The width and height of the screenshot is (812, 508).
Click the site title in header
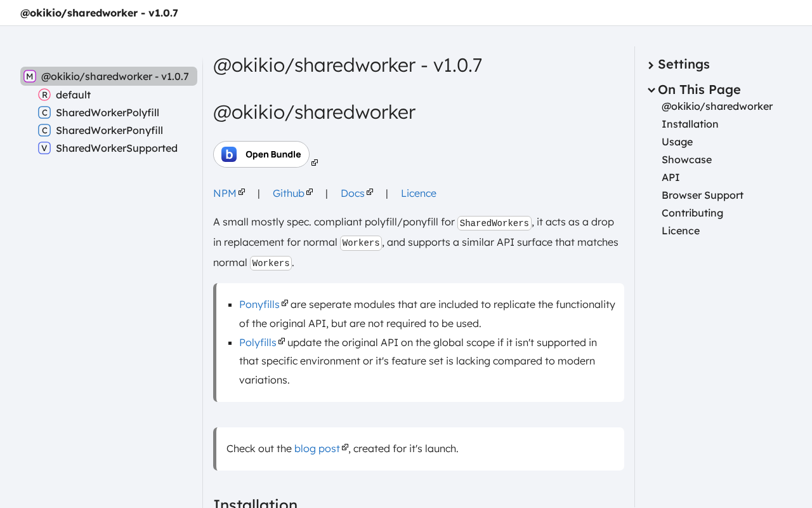99,13
